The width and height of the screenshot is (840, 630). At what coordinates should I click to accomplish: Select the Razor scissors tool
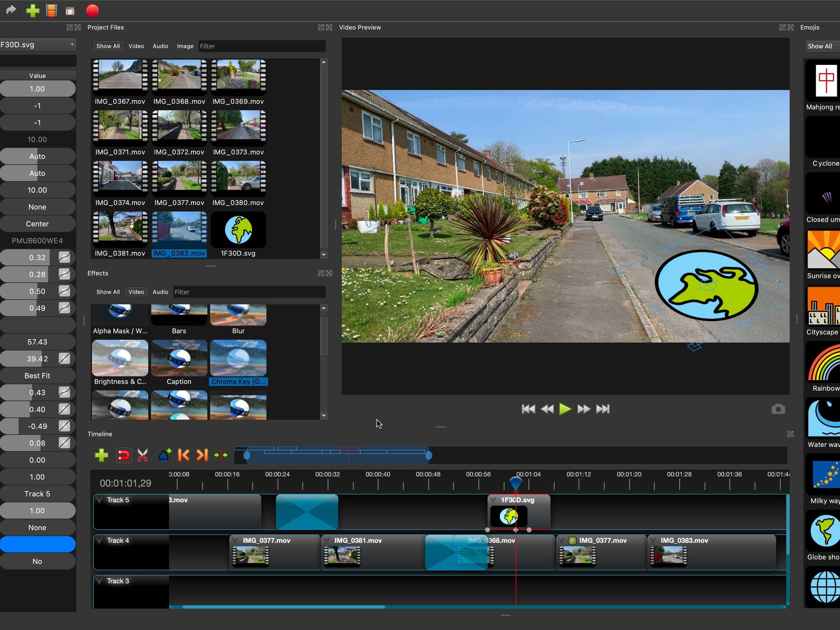coord(142,455)
